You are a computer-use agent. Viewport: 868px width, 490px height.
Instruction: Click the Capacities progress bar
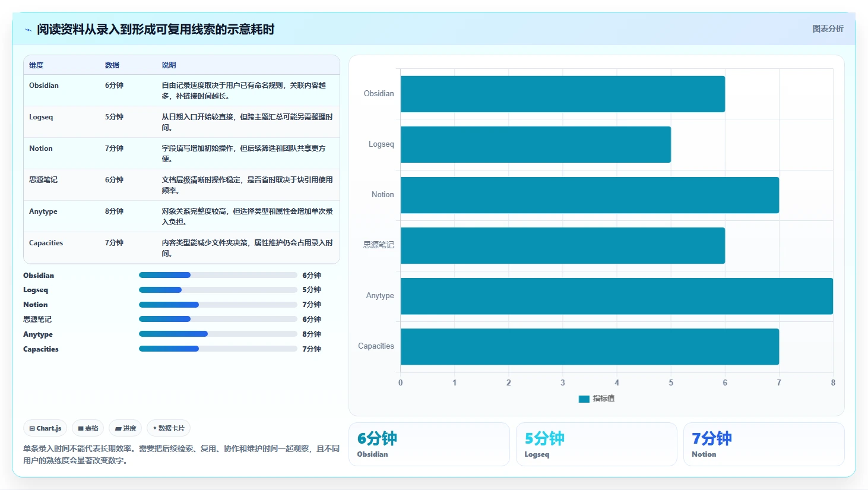218,349
